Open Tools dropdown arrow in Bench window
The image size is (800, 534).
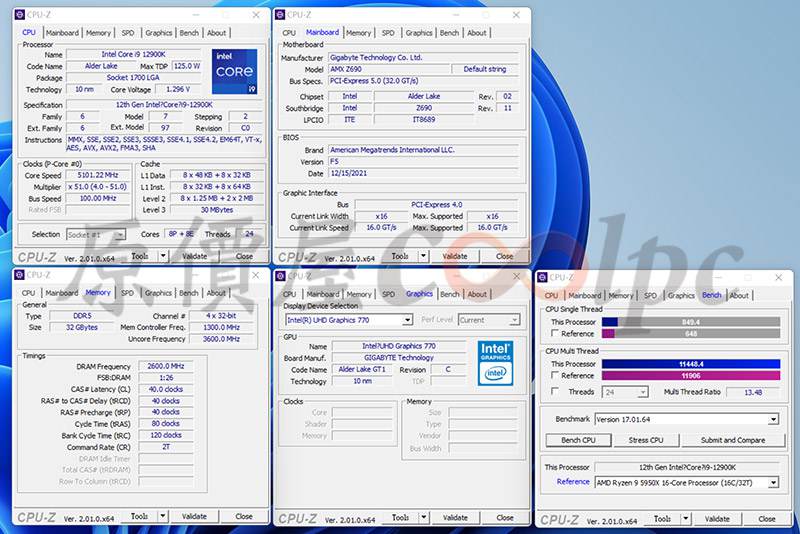coord(685,519)
